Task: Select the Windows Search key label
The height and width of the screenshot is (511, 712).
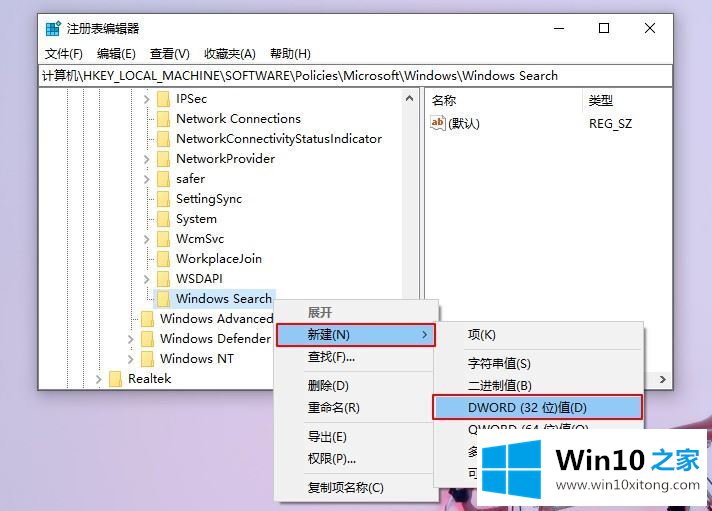Action: tap(223, 299)
